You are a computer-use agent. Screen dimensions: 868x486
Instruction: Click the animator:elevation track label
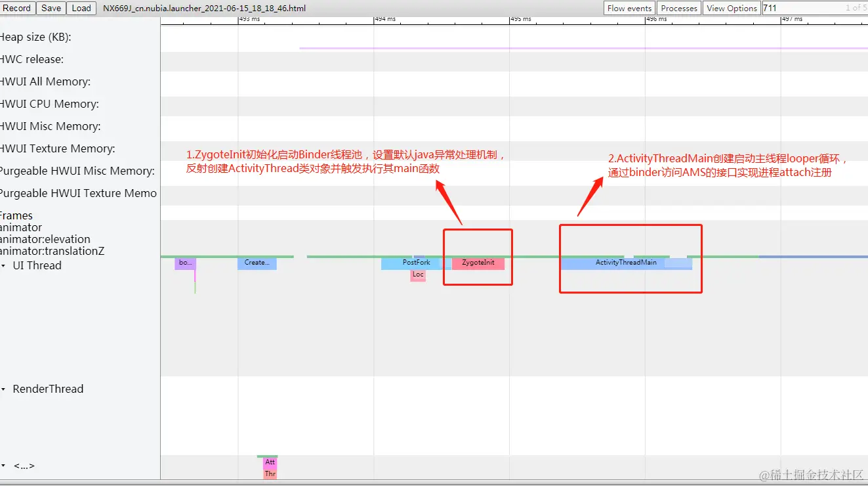[x=45, y=240]
